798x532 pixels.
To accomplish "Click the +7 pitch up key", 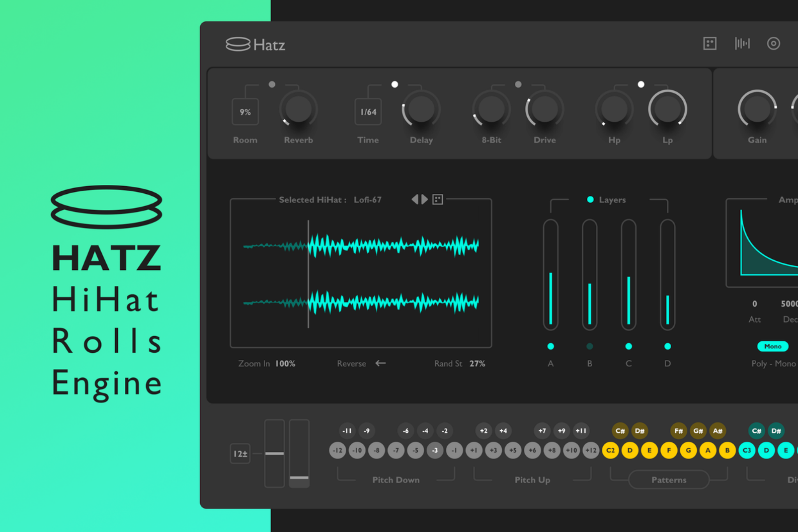I will coord(542,431).
